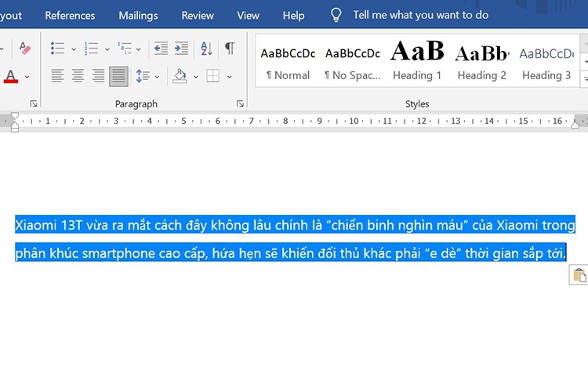Open the Paragraph settings dialog launcher
Viewport: 588px width, 392px height.
click(x=240, y=103)
